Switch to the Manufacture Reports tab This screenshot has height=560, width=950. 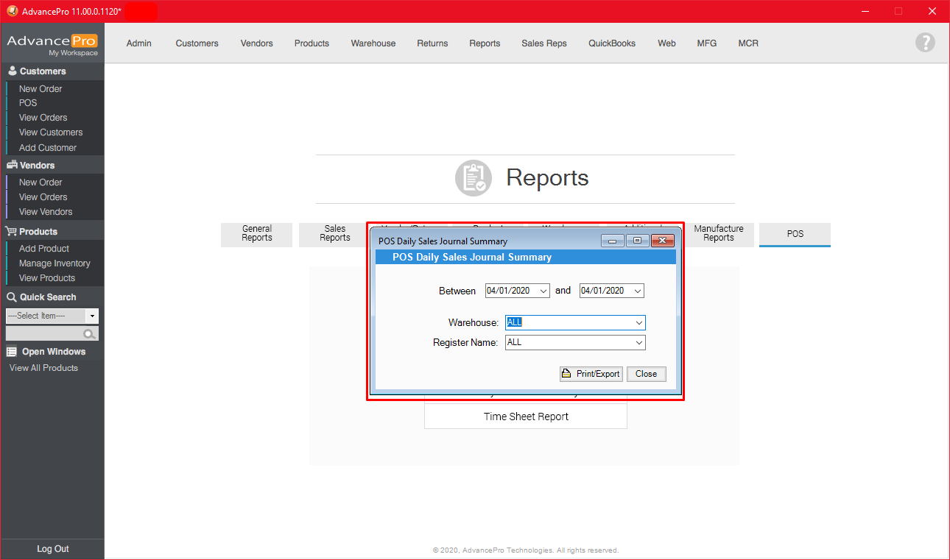(718, 234)
